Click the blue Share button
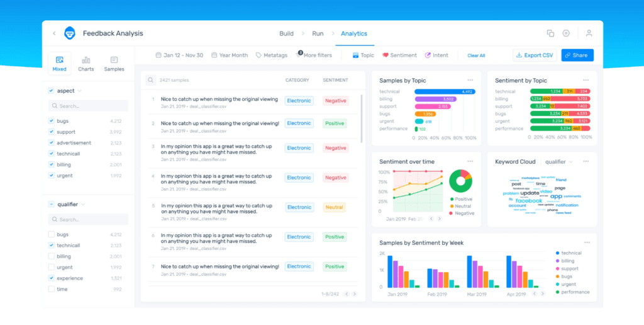 pyautogui.click(x=577, y=55)
